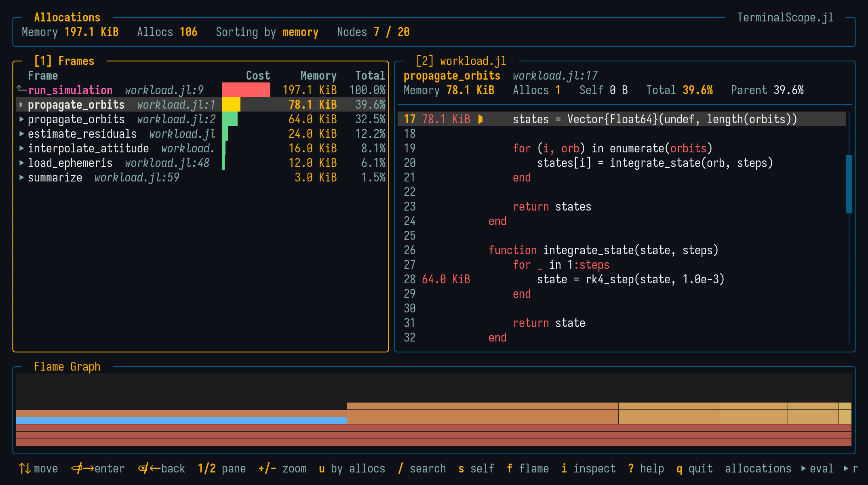Expand the load_ephemeris frame

click(x=21, y=163)
